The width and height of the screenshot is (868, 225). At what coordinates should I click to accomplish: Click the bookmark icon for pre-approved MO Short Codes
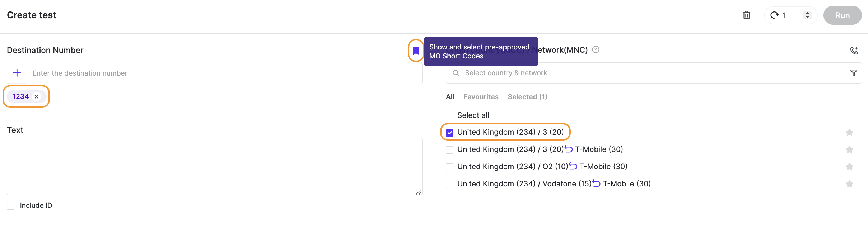[x=416, y=51]
